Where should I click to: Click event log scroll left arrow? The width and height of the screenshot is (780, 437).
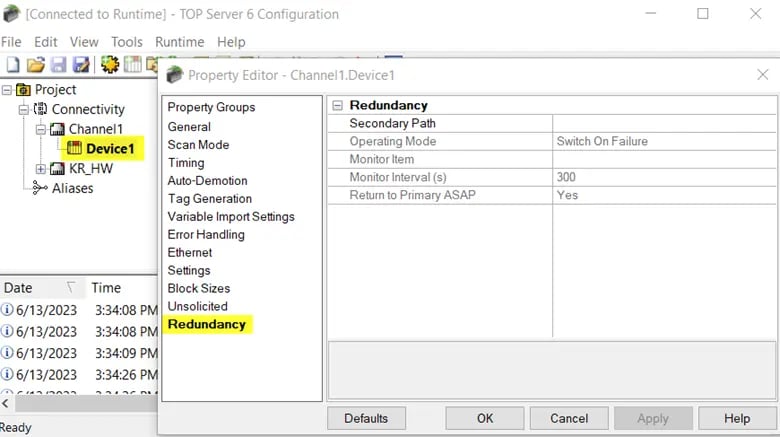(x=5, y=404)
